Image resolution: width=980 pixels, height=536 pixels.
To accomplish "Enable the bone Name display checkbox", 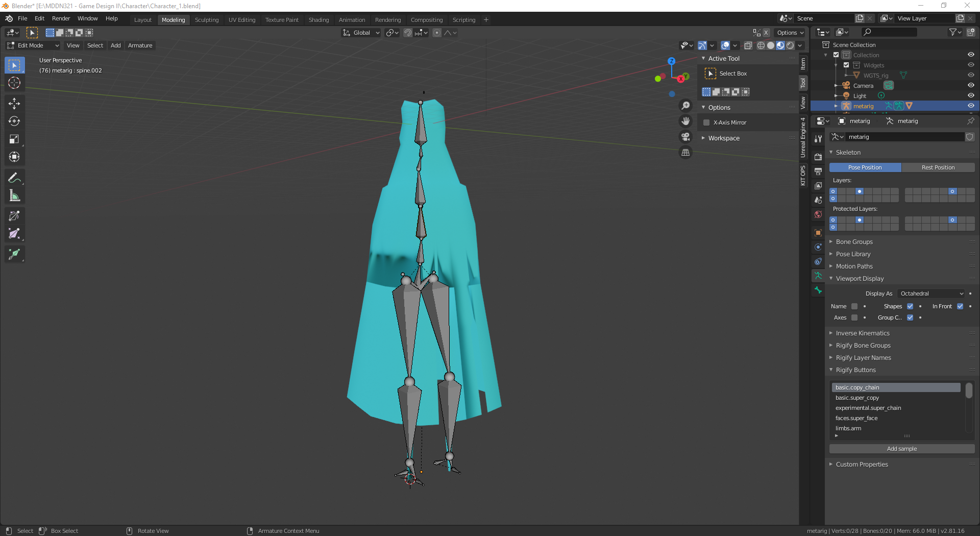I will point(854,306).
